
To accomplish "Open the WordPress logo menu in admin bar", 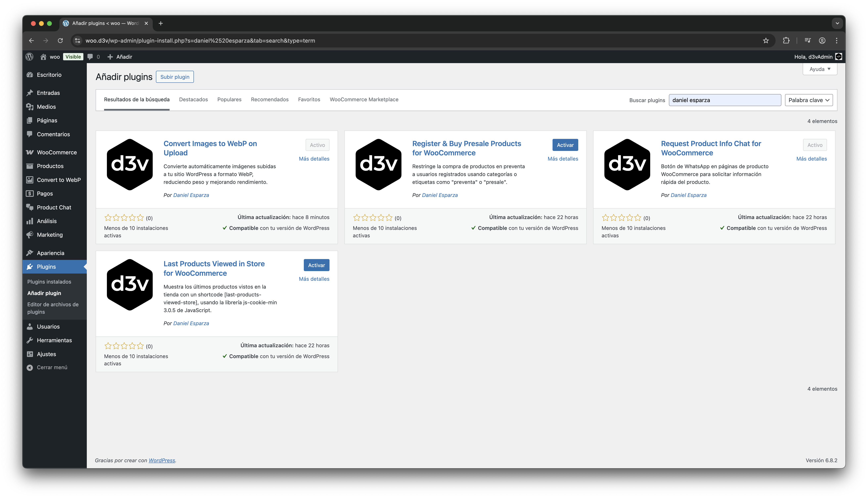I will pyautogui.click(x=30, y=57).
